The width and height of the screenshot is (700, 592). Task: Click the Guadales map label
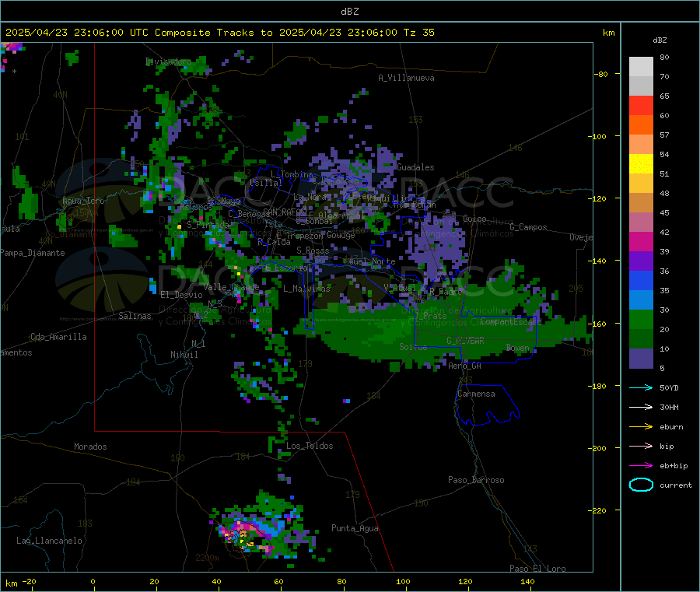(x=415, y=167)
